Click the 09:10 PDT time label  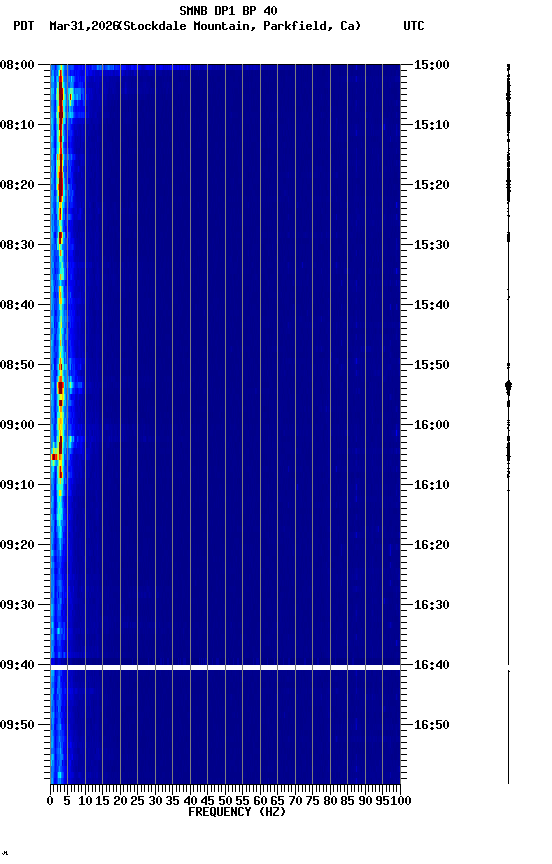pyautogui.click(x=17, y=485)
